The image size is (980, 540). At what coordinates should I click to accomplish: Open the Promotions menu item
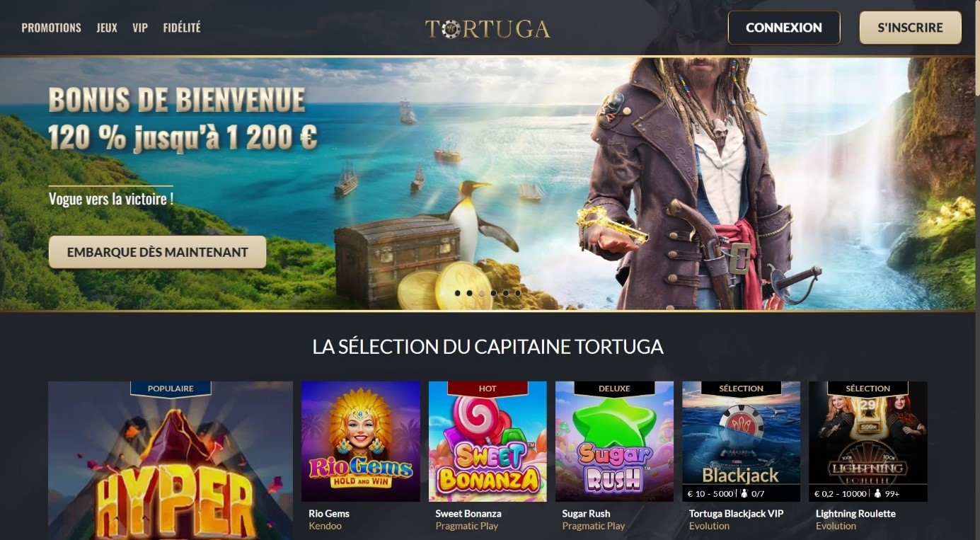click(51, 28)
